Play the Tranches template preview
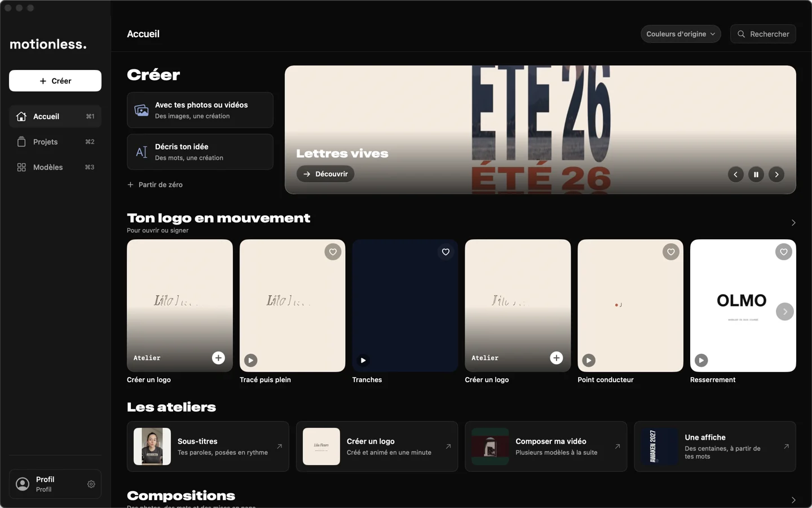Screen dimensions: 812x508 click(364, 360)
